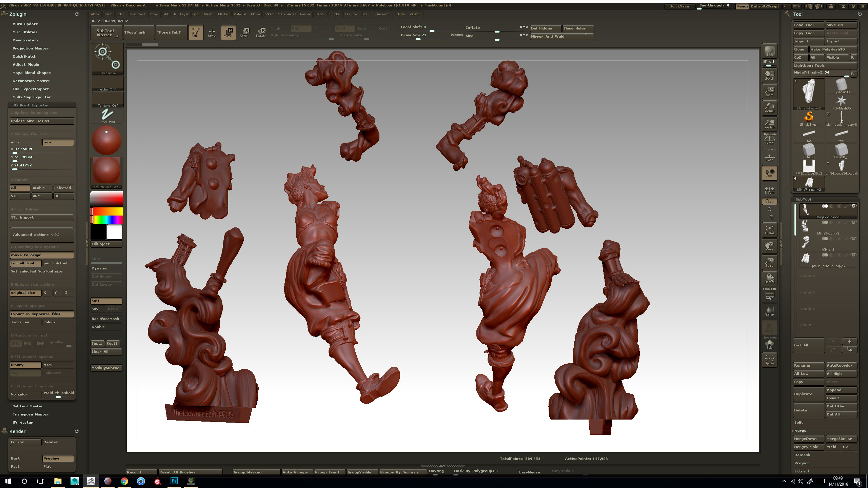This screenshot has height=488, width=868.
Task: Expand the Split section
Action: (798, 422)
